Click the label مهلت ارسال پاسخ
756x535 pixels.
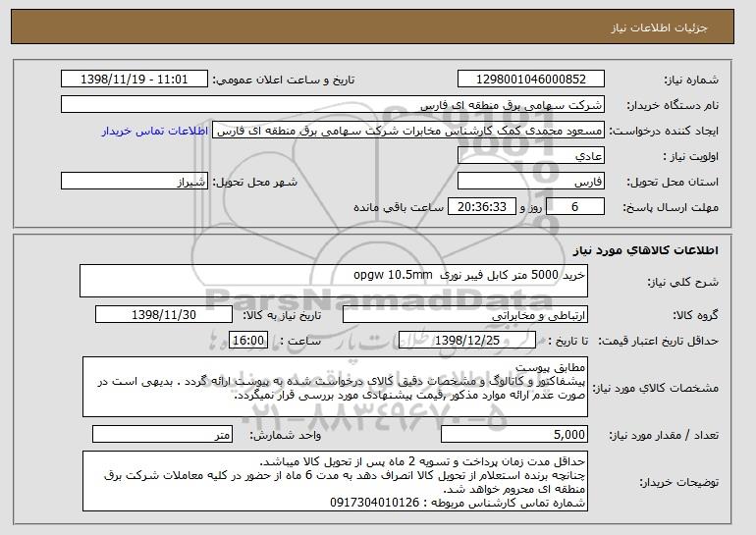pyautogui.click(x=671, y=207)
